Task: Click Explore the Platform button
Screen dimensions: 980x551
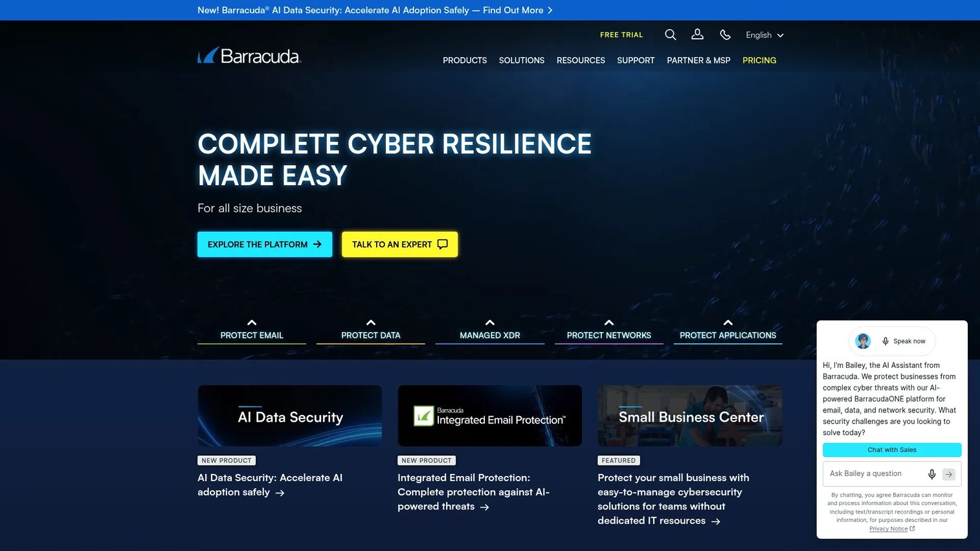Action: (x=265, y=244)
